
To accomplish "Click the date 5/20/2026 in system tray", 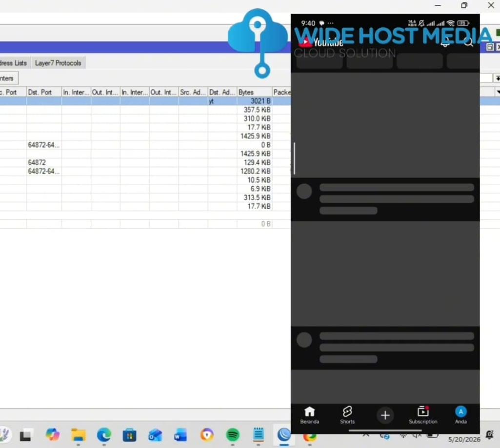I will point(464,439).
